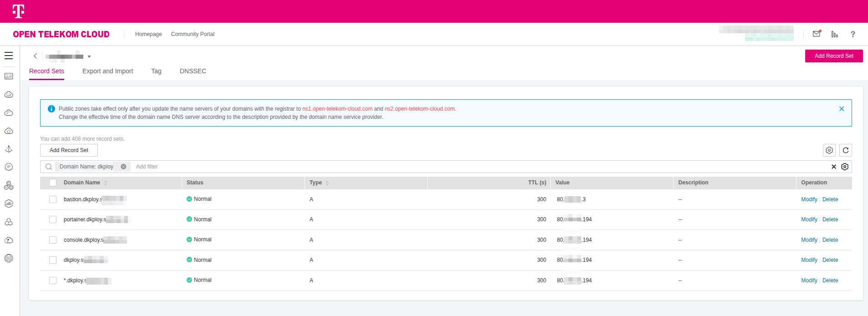Check the portainer.dkploy record row
The height and width of the screenshot is (316, 868).
[53, 219]
